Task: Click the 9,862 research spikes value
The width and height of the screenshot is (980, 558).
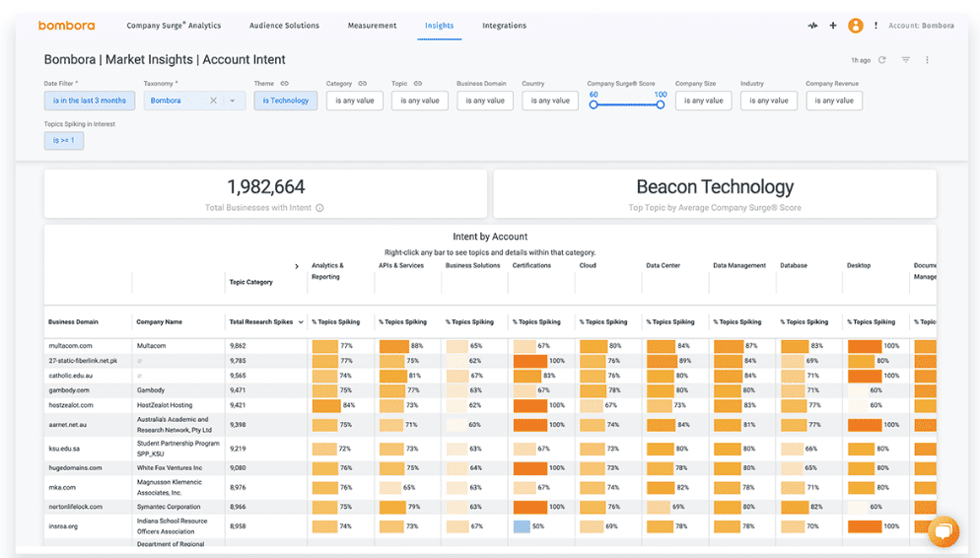Action: coord(238,346)
